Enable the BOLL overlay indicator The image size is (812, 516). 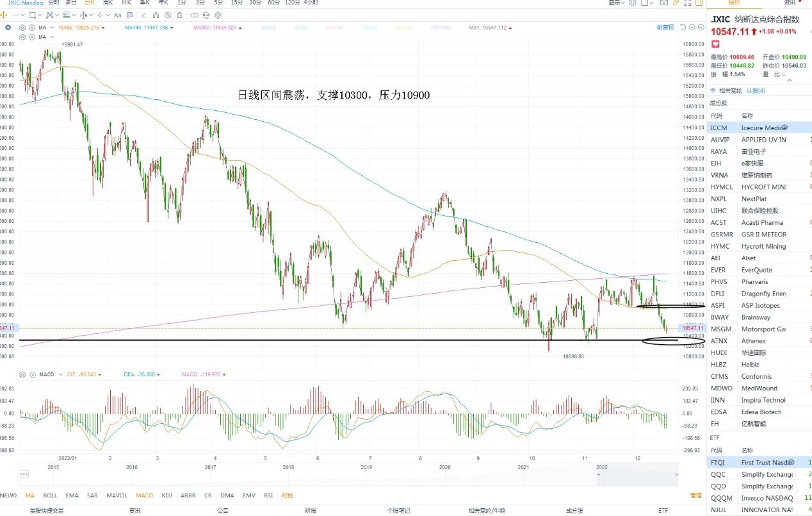tap(50, 495)
